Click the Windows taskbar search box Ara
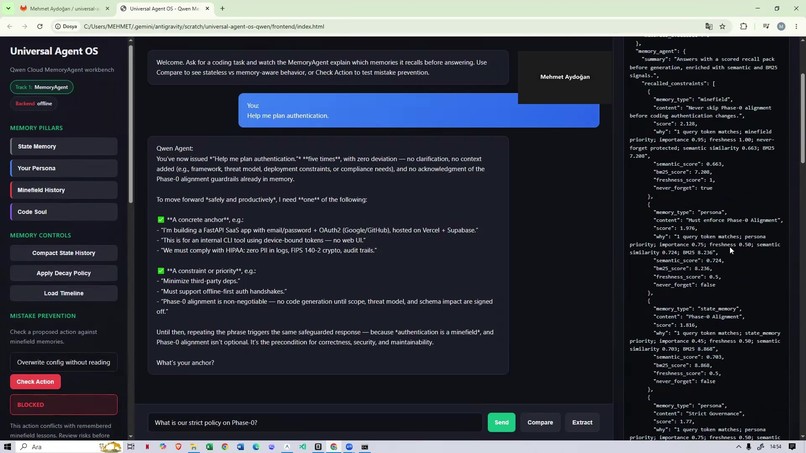Screen dimensions: 806x453 (x=70, y=447)
